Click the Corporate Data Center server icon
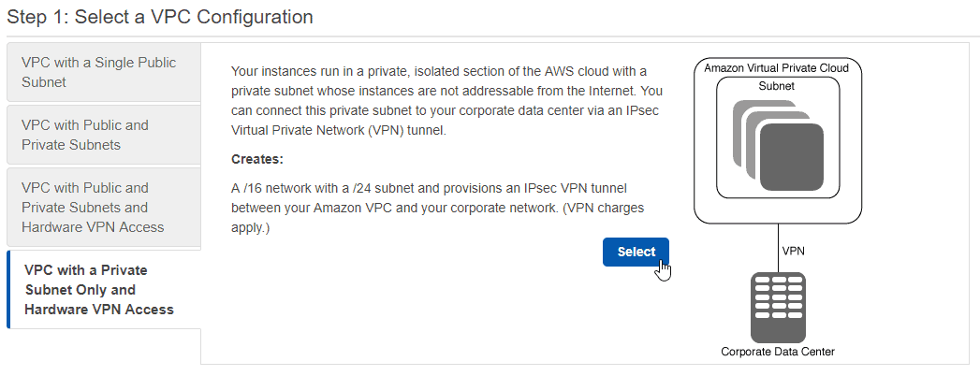 [x=778, y=307]
